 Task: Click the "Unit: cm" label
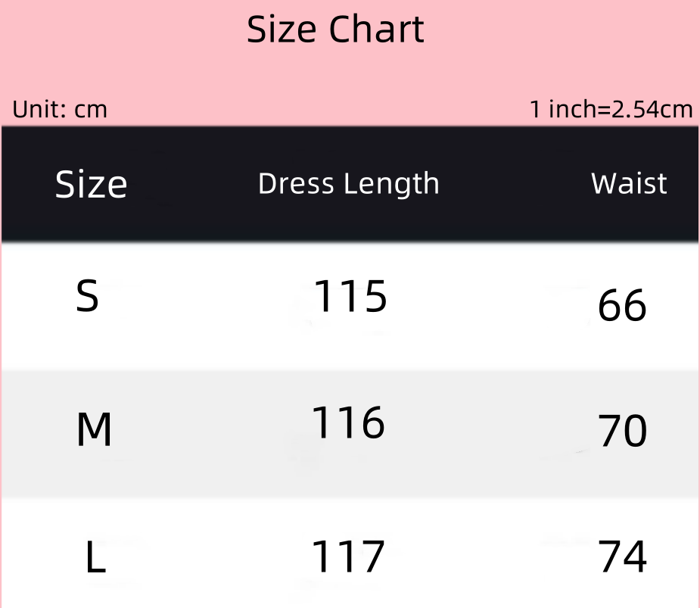pos(60,110)
